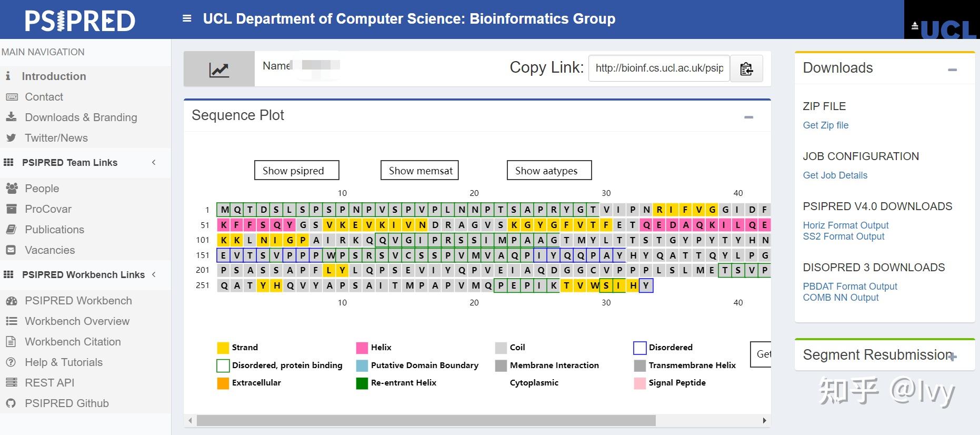Click the yellow Strand legend swatch
980x435 pixels.
pos(223,348)
